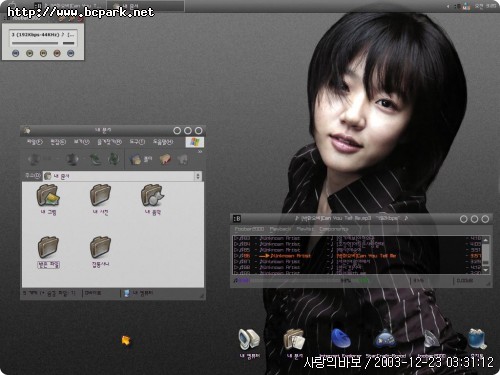The image size is (500, 375).
Task: Open the 즐겨찾기 menu in explorer
Action: [109, 142]
